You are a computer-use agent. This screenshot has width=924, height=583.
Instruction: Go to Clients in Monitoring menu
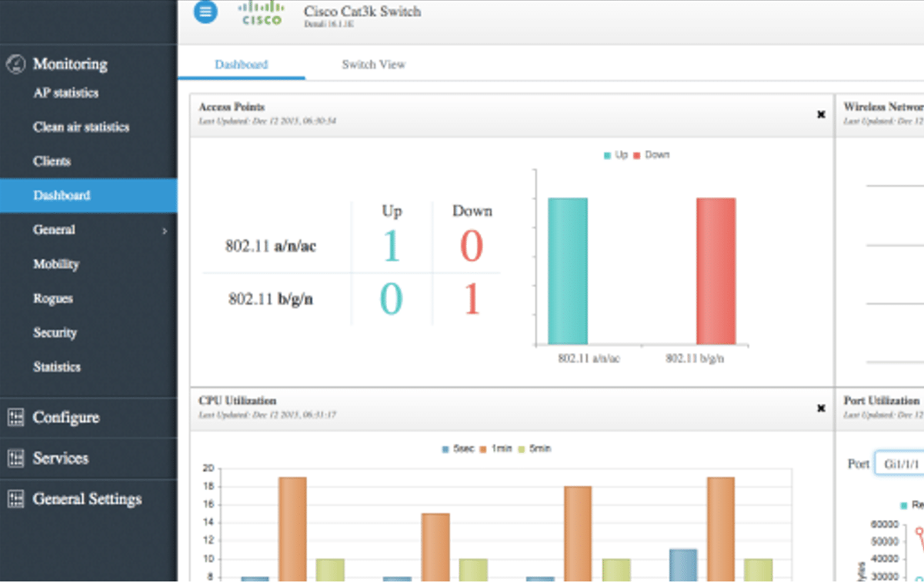pos(52,162)
